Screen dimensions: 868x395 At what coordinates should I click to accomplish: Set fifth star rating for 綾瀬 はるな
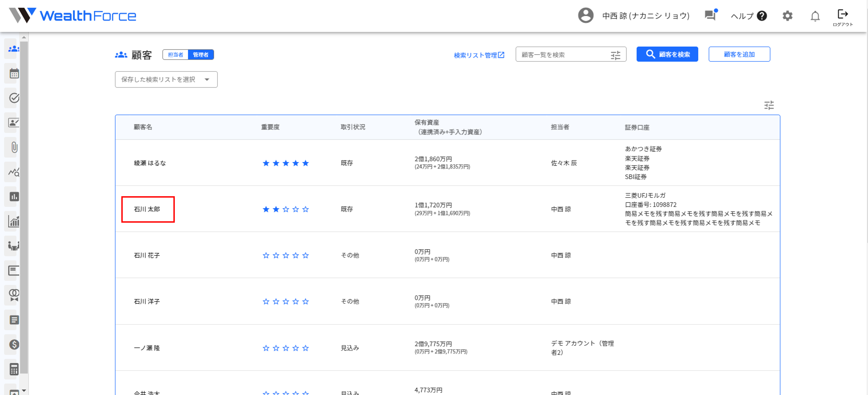[305, 163]
